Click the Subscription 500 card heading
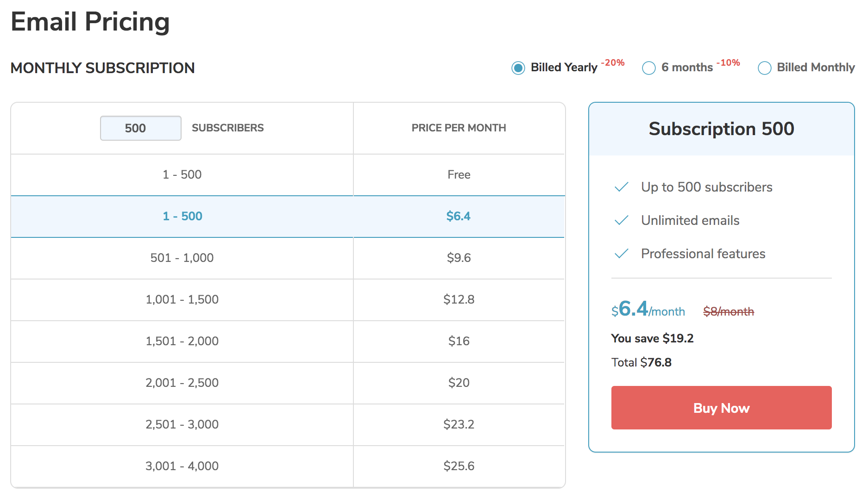868x497 pixels. 721,129
